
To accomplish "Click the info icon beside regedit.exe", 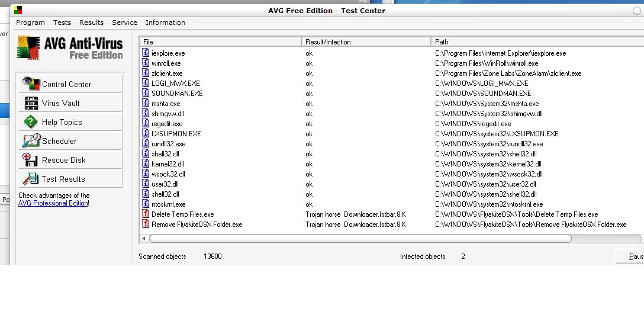I will (x=146, y=123).
